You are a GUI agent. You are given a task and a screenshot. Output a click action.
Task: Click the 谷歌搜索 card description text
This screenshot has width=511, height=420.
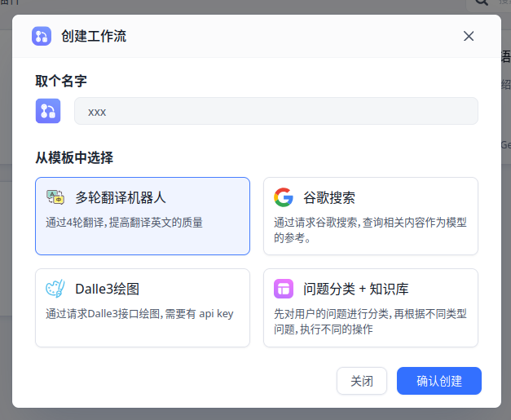375,229
